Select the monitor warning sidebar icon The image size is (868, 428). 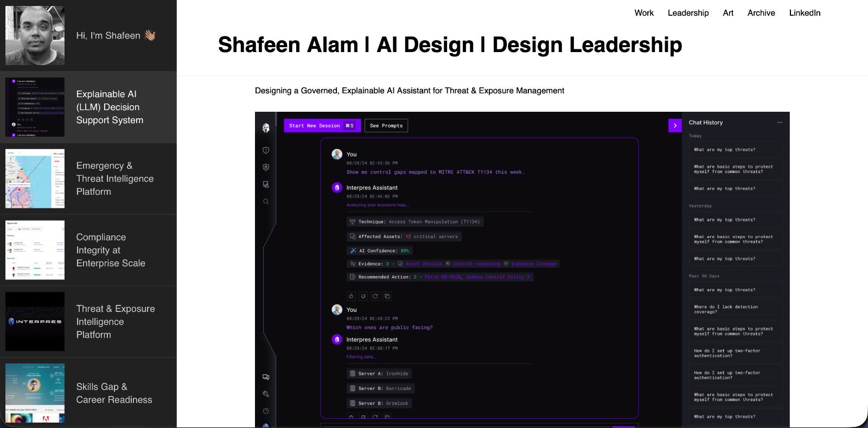pos(266,184)
